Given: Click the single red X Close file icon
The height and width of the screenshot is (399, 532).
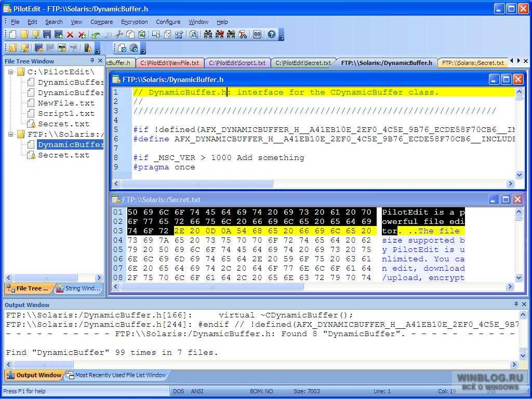Looking at the screenshot, I should pyautogui.click(x=70, y=34).
